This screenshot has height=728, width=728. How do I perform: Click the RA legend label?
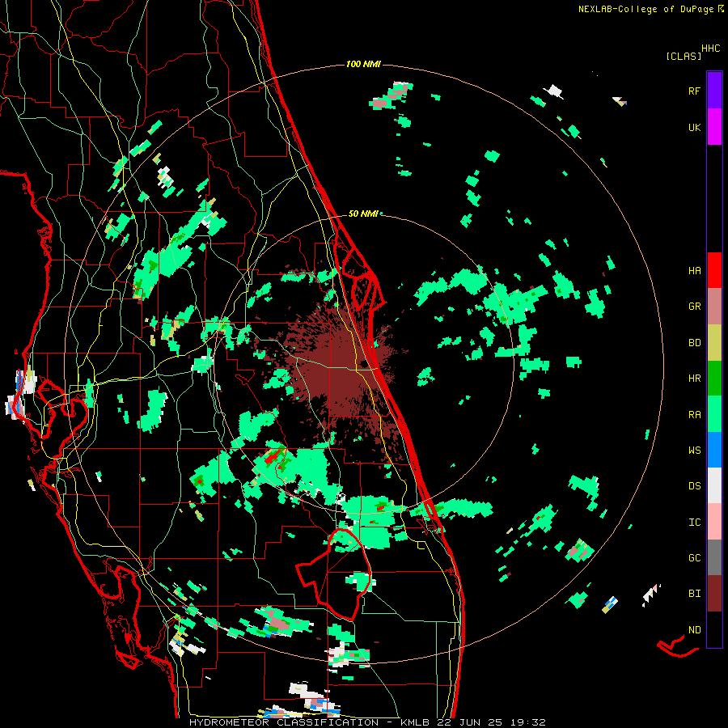pyautogui.click(x=694, y=414)
